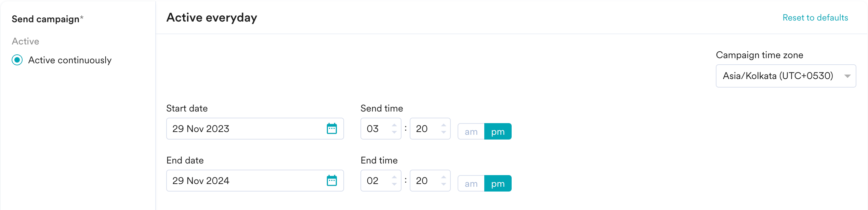Increase the End time minutes value

444,177
